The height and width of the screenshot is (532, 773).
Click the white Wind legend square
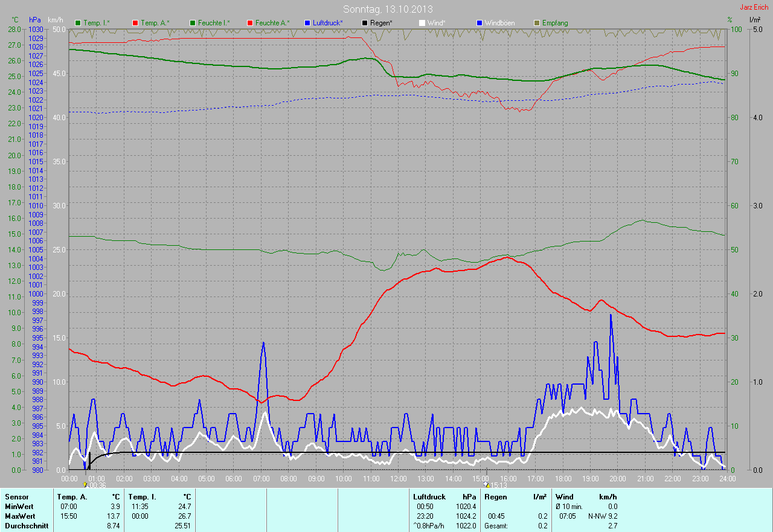422,23
